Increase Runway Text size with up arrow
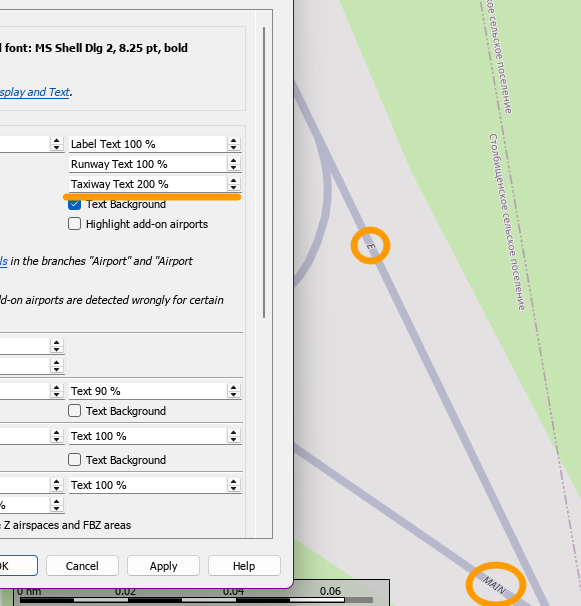This screenshot has height=606, width=581. (233, 161)
